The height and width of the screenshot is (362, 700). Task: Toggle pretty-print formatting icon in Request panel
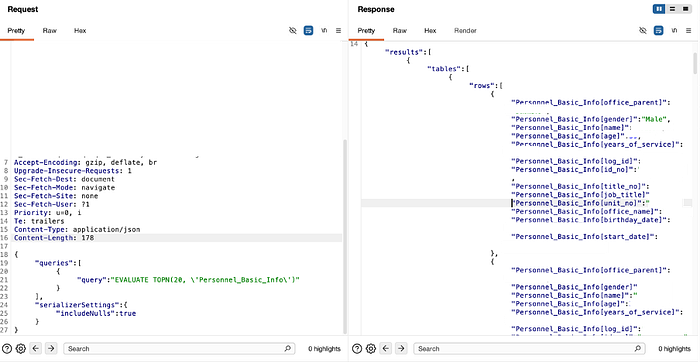[308, 30]
